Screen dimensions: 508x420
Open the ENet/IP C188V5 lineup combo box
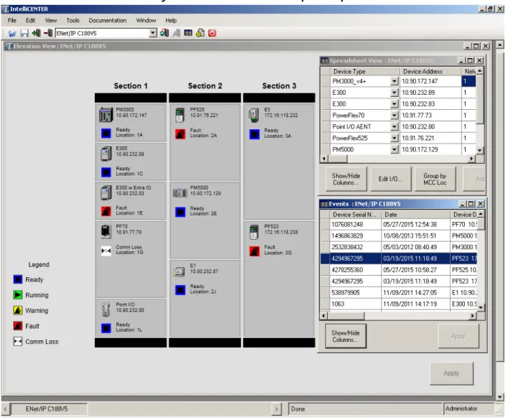[153, 33]
